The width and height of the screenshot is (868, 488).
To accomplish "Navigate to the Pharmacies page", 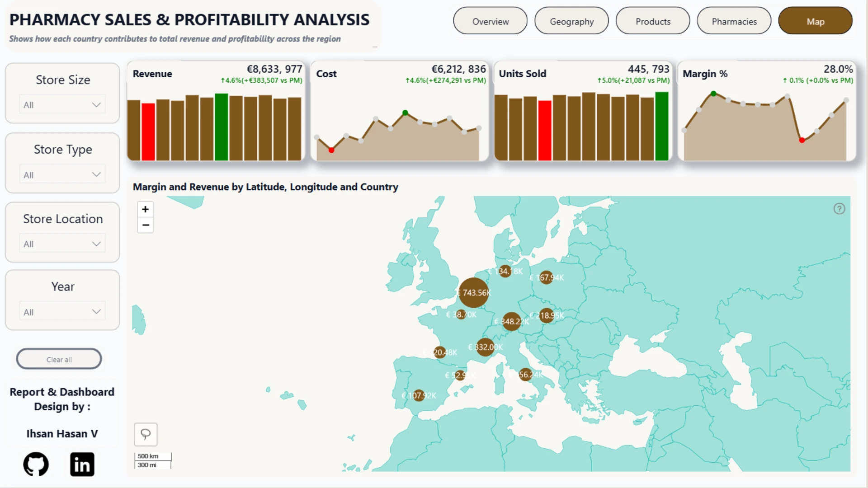I will click(734, 21).
